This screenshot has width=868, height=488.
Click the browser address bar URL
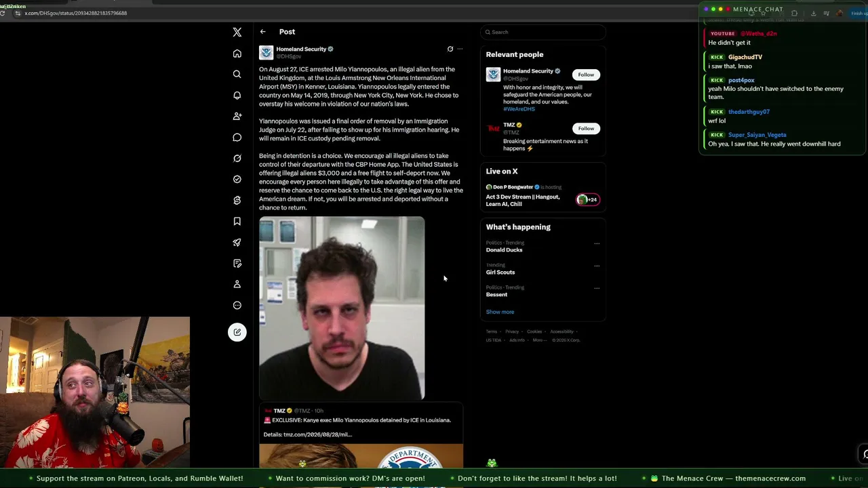point(76,13)
